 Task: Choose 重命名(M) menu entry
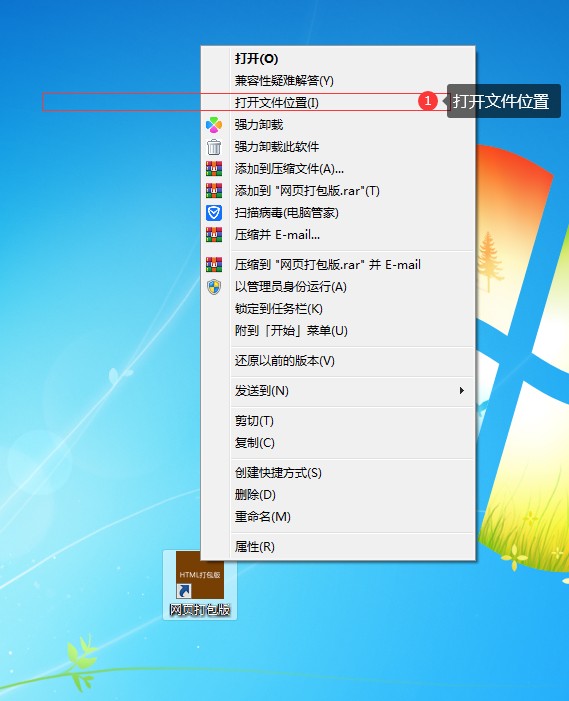pos(338,516)
